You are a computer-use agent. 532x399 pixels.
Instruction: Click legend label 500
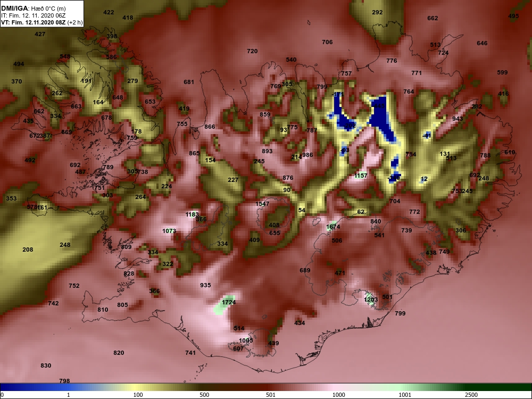[x=204, y=395]
